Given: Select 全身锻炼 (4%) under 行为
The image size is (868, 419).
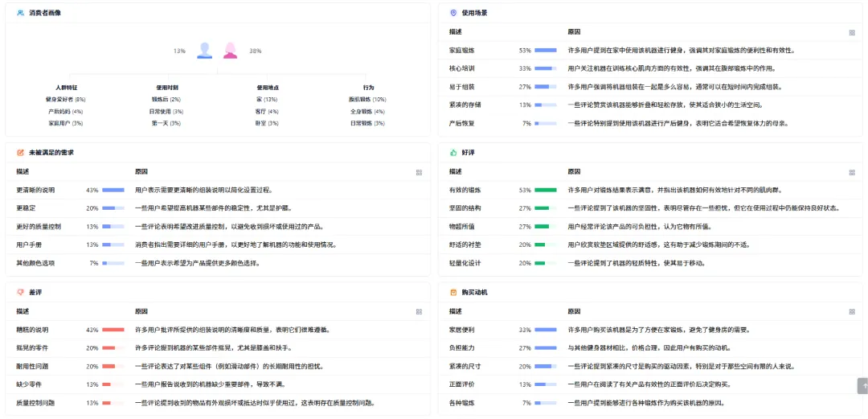Looking at the screenshot, I should [x=368, y=112].
